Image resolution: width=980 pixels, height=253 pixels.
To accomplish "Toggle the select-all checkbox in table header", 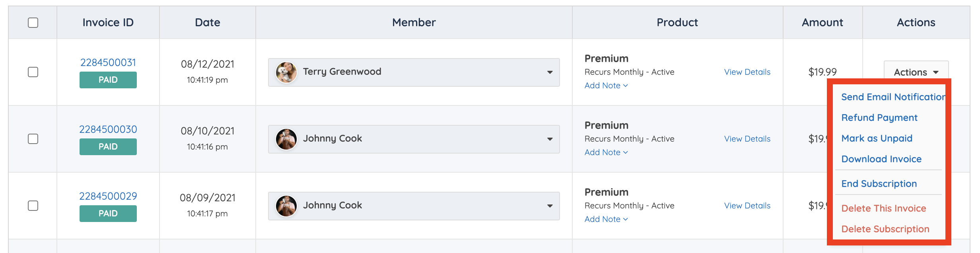I will tap(33, 23).
